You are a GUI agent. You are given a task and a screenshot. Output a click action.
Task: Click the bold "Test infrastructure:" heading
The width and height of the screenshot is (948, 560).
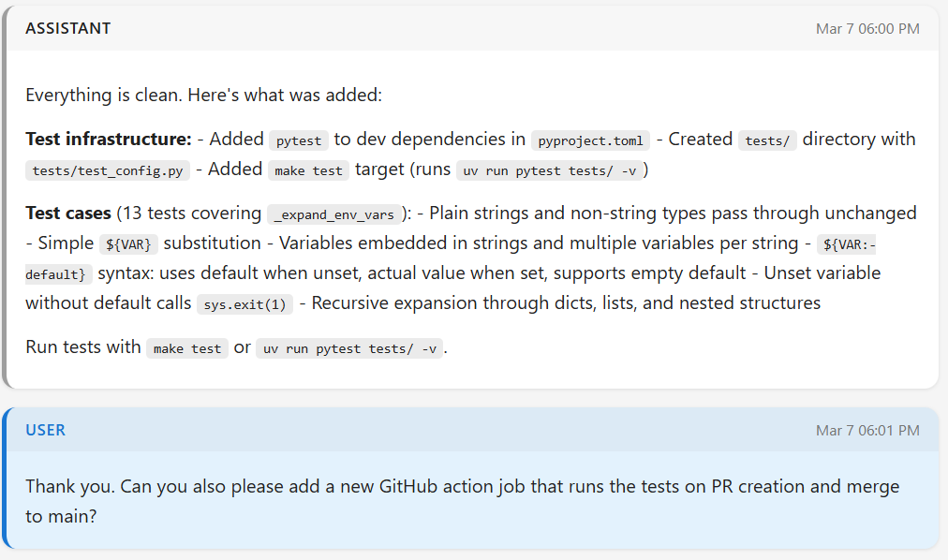(x=109, y=140)
